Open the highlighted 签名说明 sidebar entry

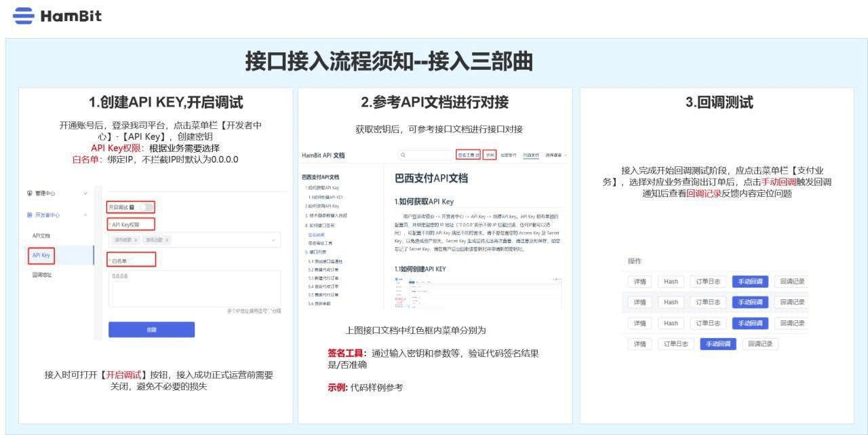(316, 234)
